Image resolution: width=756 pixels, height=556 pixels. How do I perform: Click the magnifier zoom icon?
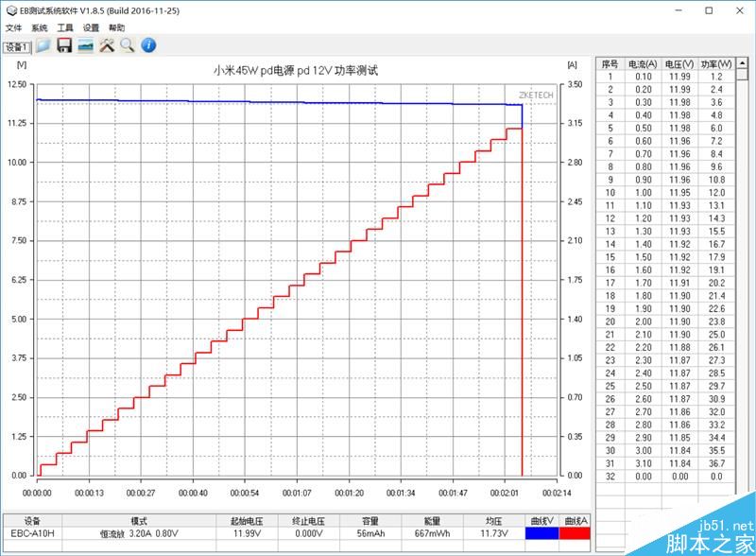128,45
